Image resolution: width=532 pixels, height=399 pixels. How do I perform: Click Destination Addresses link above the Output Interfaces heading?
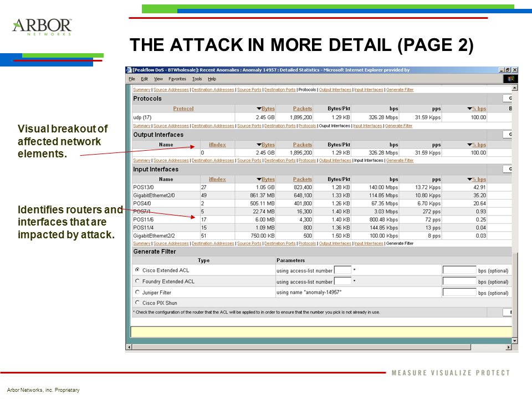tap(213, 126)
